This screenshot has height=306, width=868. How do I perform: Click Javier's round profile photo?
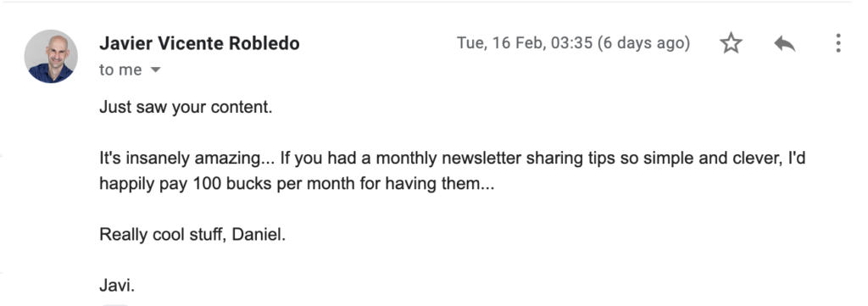tap(51, 57)
